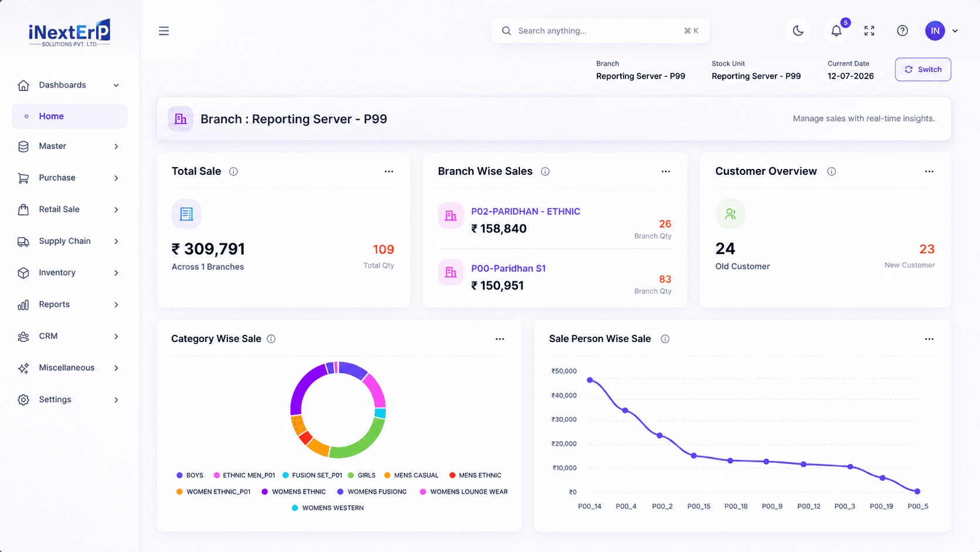Toggle WOMENS FUSIONC legend entry
Image resolution: width=980 pixels, height=552 pixels.
pos(372,492)
